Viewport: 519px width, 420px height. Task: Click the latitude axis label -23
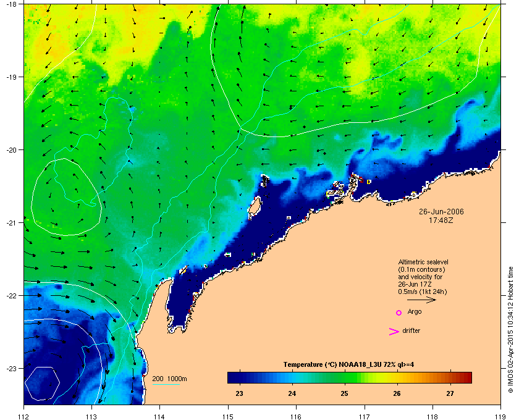(11, 368)
